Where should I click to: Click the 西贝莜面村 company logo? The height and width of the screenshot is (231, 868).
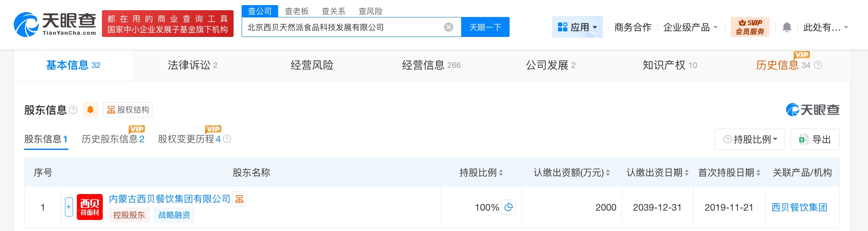[90, 207]
